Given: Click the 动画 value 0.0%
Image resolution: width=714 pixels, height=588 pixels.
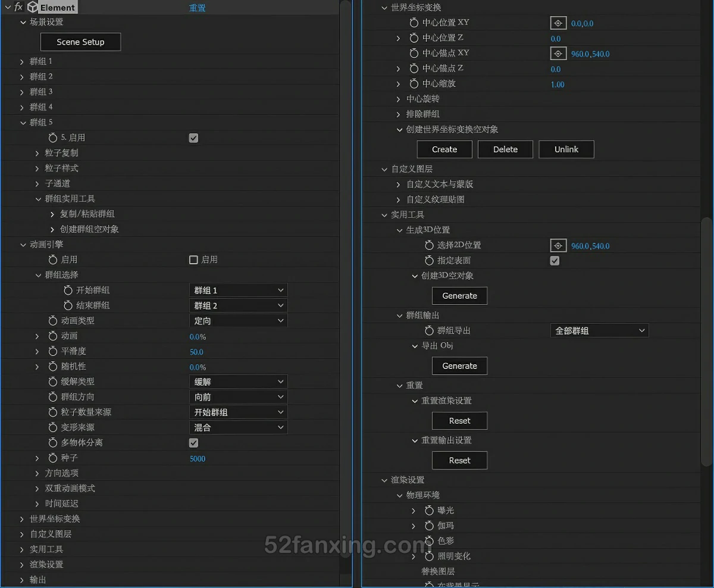Looking at the screenshot, I should click(198, 337).
